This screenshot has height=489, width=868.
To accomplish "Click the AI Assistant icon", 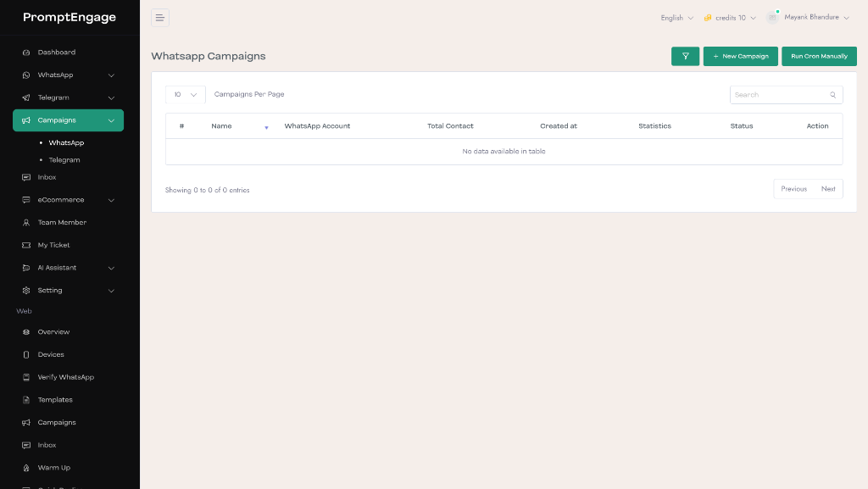I will point(26,269).
